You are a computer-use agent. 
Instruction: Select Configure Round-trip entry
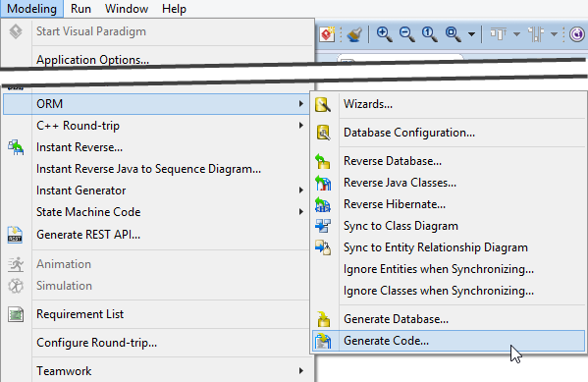pyautogui.click(x=156, y=343)
